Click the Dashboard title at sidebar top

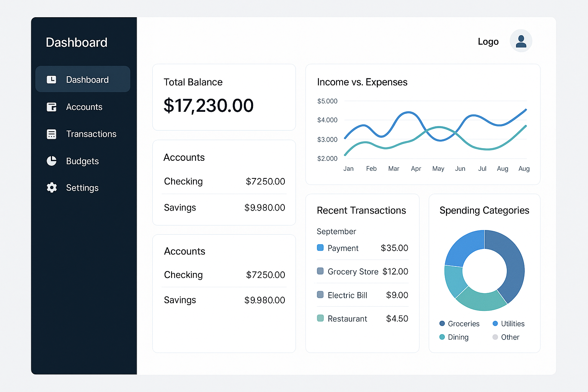[77, 42]
